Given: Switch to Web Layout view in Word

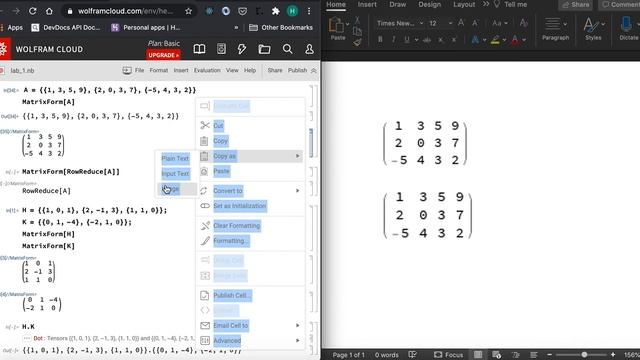Looking at the screenshot, I should coord(496,355).
